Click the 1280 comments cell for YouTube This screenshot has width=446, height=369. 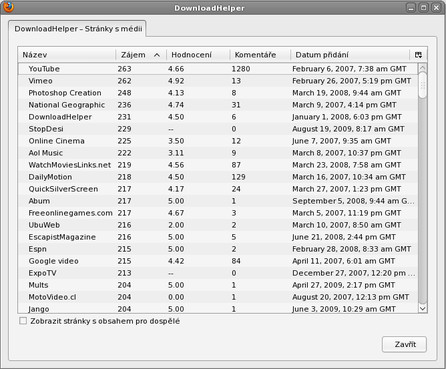coord(241,69)
